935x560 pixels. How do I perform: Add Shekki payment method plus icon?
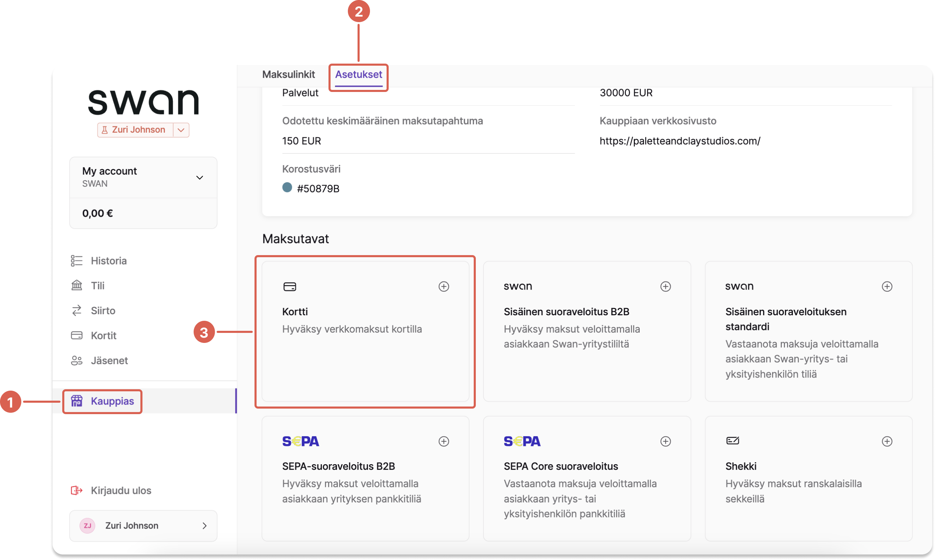click(887, 441)
